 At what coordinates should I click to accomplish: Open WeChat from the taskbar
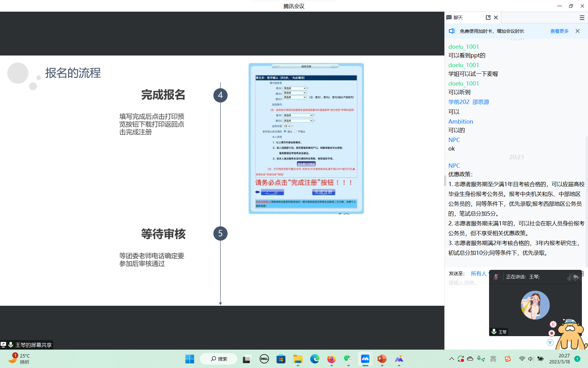pyautogui.click(x=348, y=359)
